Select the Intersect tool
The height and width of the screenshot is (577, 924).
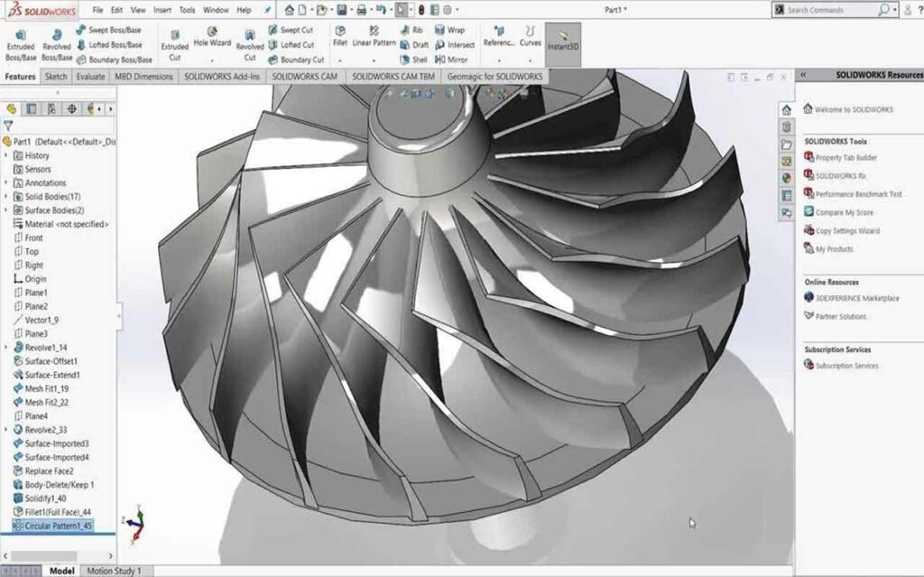(455, 45)
